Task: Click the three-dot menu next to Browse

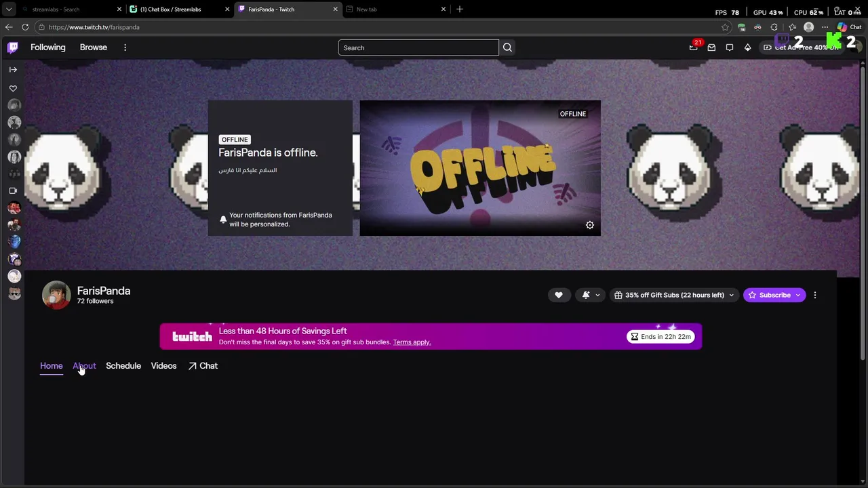Action: pos(125,47)
